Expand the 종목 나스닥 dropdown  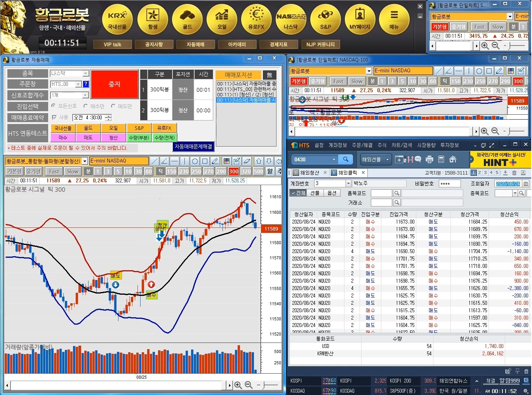(86, 73)
